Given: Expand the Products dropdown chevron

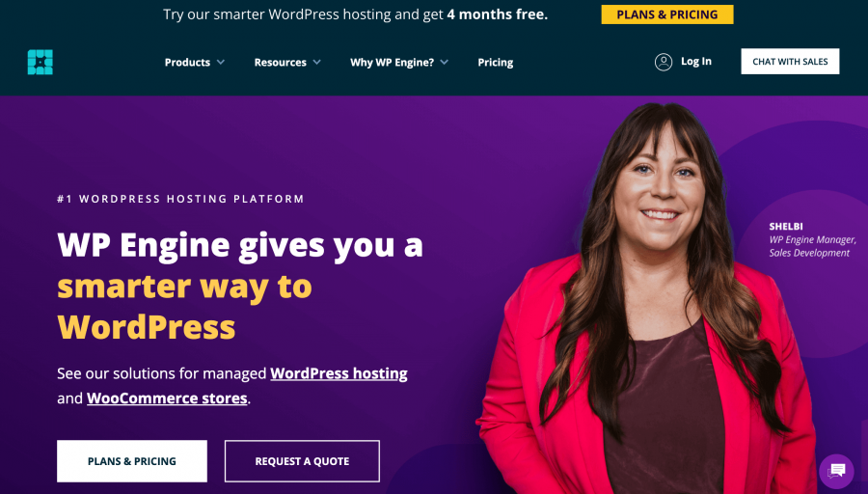Looking at the screenshot, I should click(x=220, y=62).
